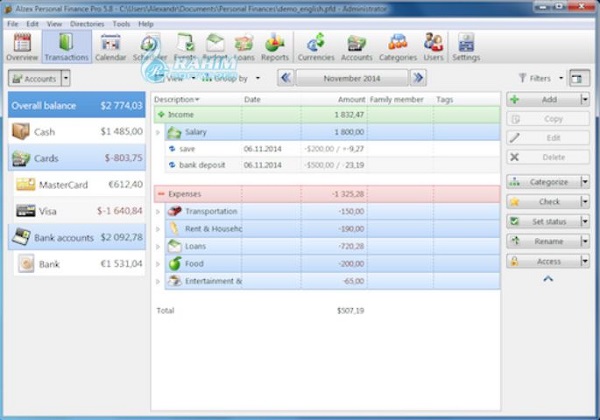Image resolution: width=600 pixels, height=420 pixels.
Task: Collapse the right action panel chevron
Action: (548, 279)
